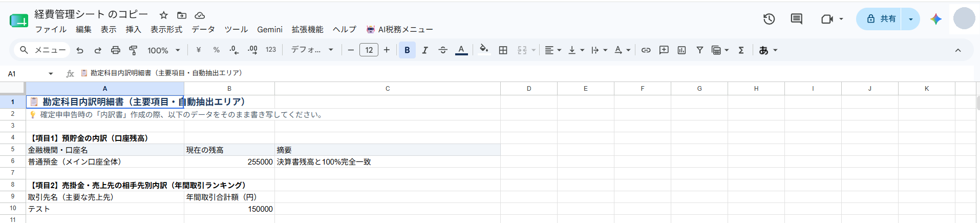The image size is (980, 223).
Task: Open the 123 number formats menu
Action: pyautogui.click(x=271, y=50)
